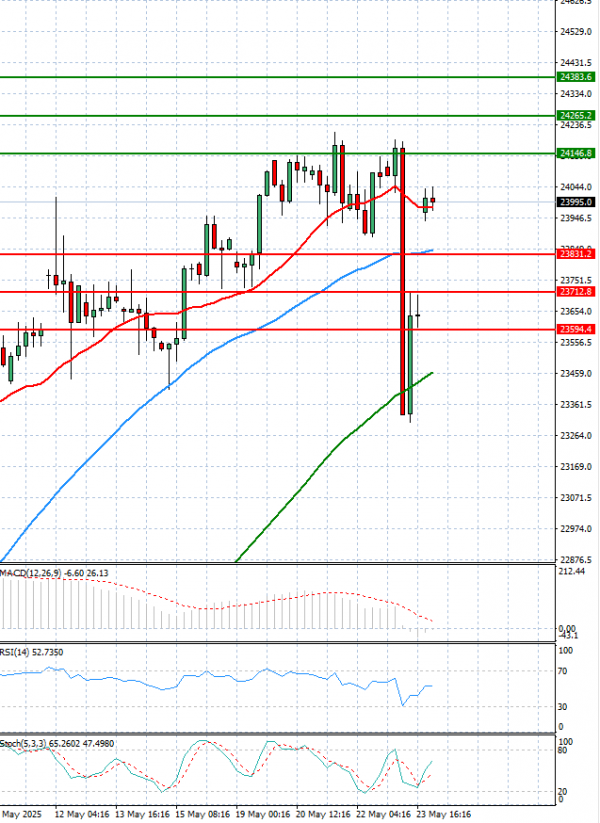
Task: Click the 80 level on Stoch scale
Action: (x=563, y=751)
